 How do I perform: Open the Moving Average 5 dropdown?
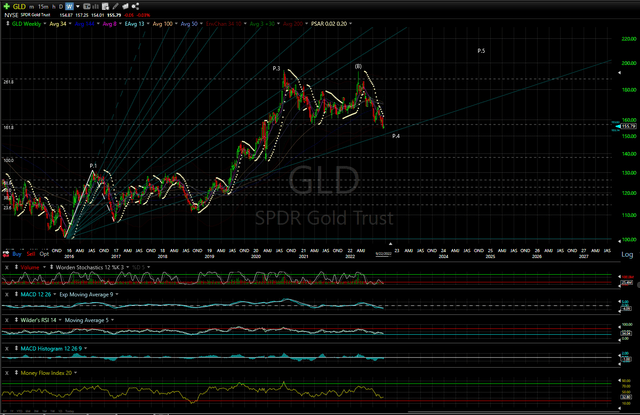tap(113, 320)
